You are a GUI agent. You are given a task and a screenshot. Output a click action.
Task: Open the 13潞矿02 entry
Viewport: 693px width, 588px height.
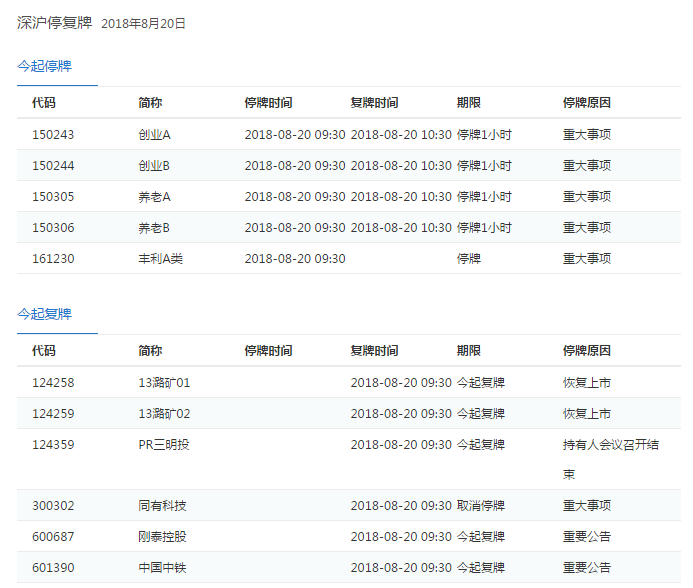tap(164, 414)
